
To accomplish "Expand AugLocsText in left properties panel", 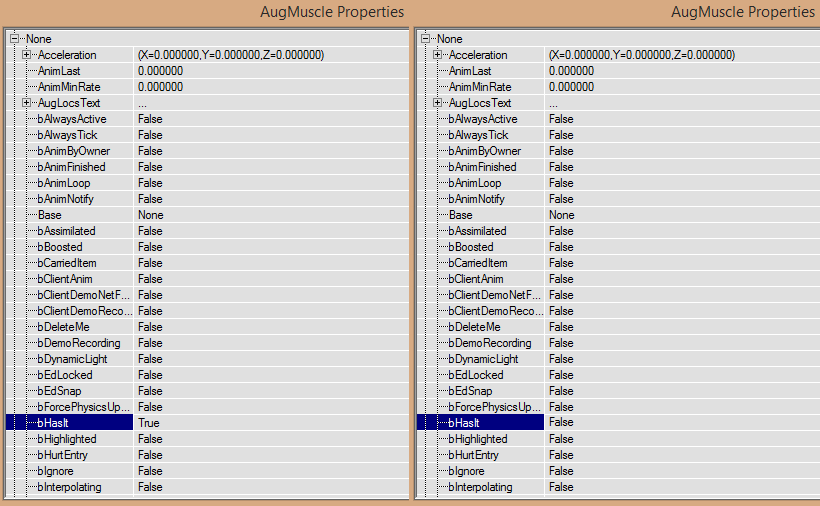I will pyautogui.click(x=26, y=102).
